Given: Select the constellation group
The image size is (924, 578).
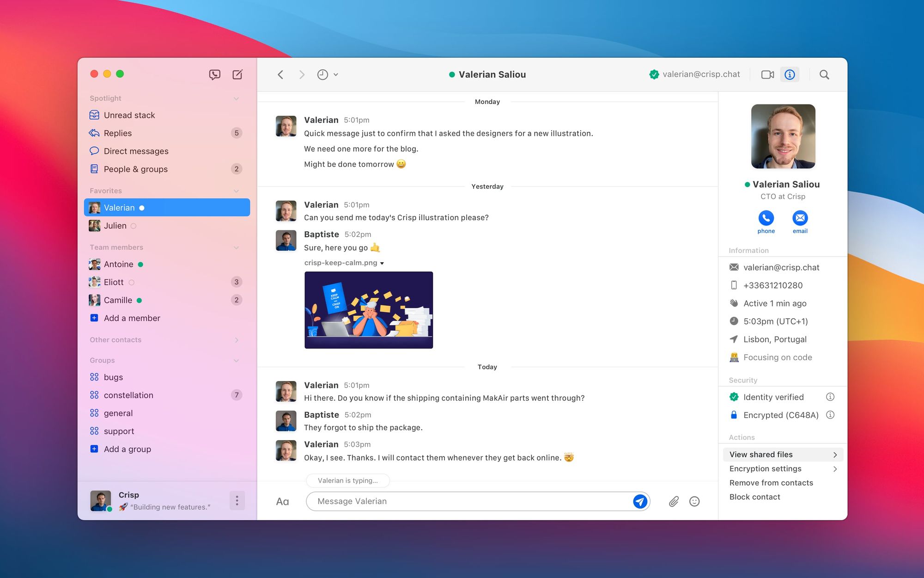Looking at the screenshot, I should pos(128,394).
